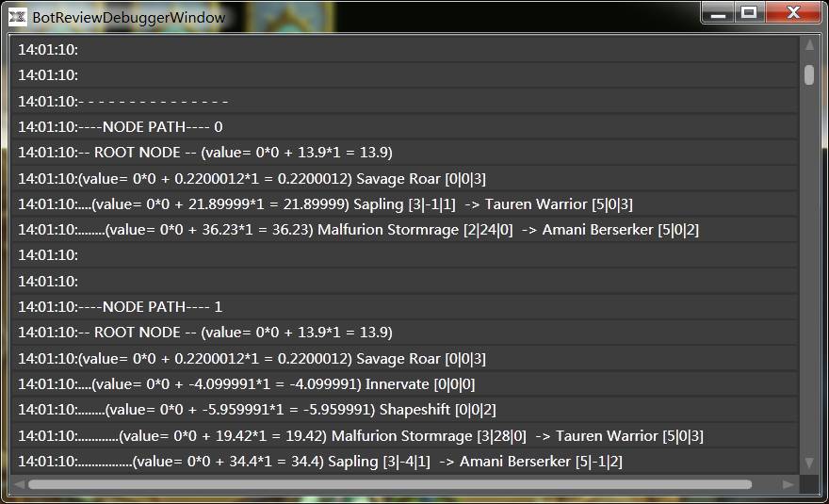This screenshot has width=829, height=504.
Task: Click the horizontal scrollbar left arrow
Action: click(20, 484)
